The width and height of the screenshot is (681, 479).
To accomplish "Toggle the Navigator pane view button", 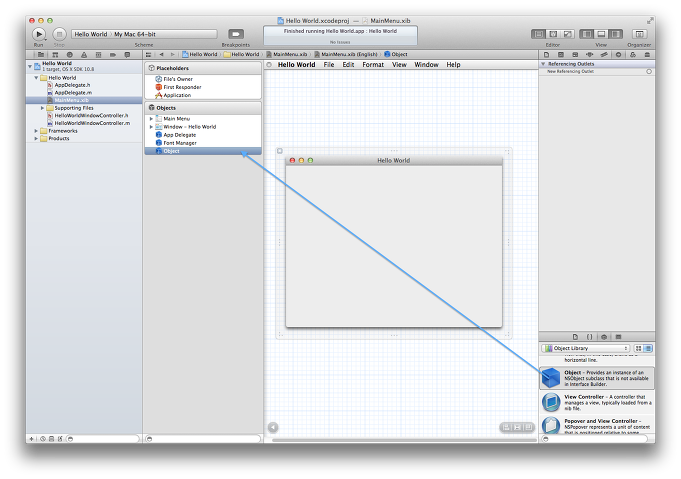I will coord(587,34).
